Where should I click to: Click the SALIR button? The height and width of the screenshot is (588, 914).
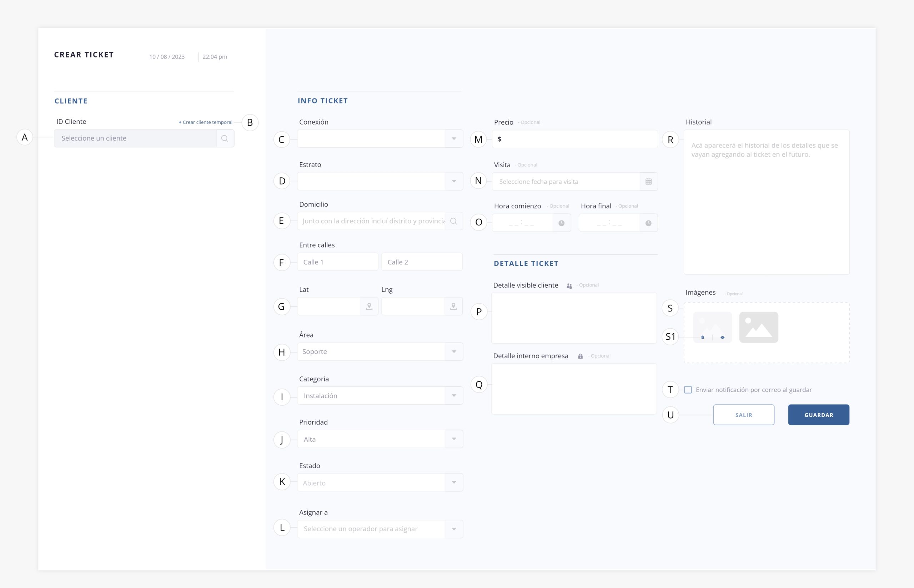pos(743,415)
